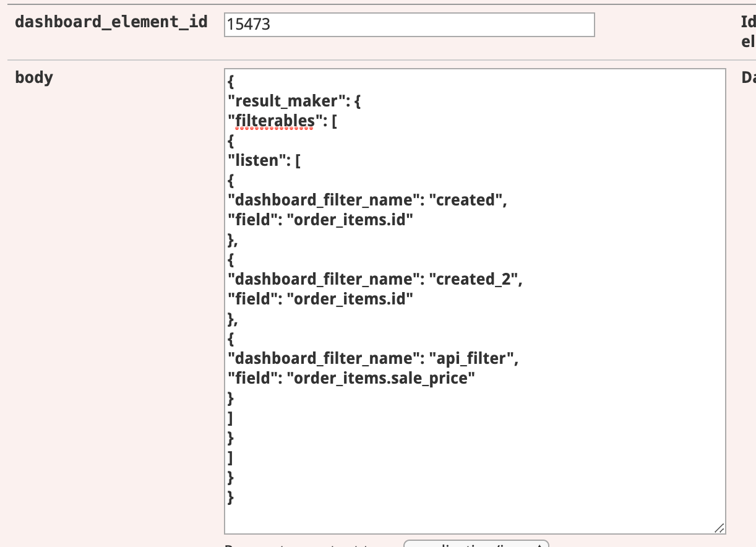This screenshot has width=756, height=547.
Task: Click the Data text beside the body field
Action: [x=748, y=77]
